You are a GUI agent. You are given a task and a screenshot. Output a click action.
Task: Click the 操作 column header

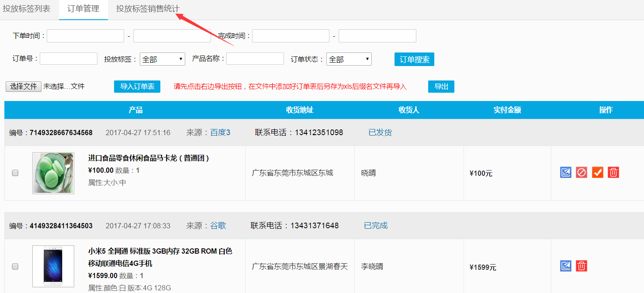tap(606, 110)
